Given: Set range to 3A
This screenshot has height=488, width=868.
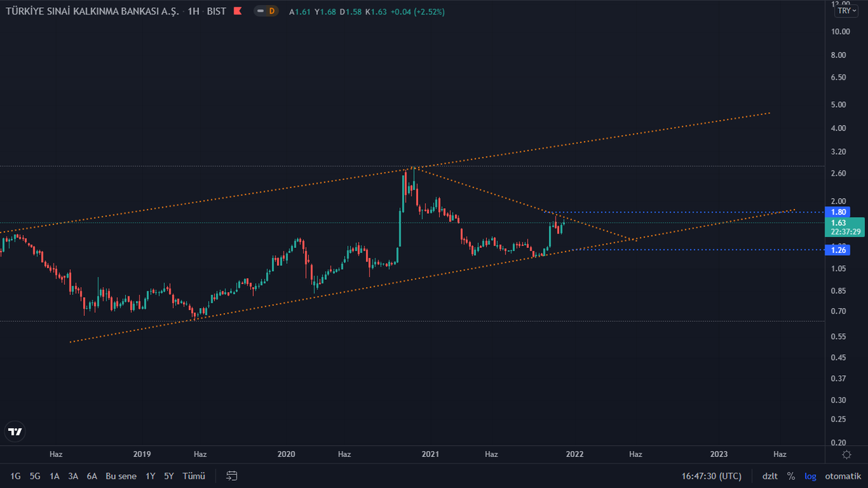Looking at the screenshot, I should (x=73, y=476).
